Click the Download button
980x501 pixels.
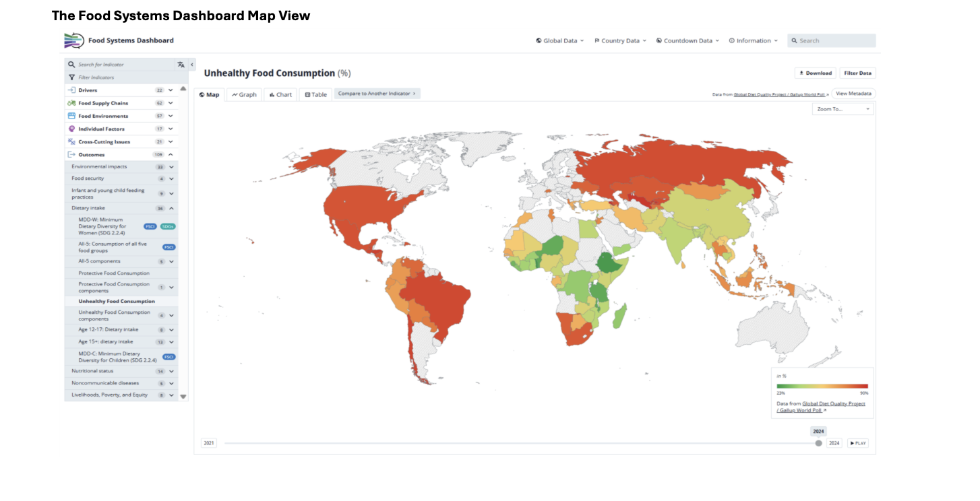coord(815,73)
